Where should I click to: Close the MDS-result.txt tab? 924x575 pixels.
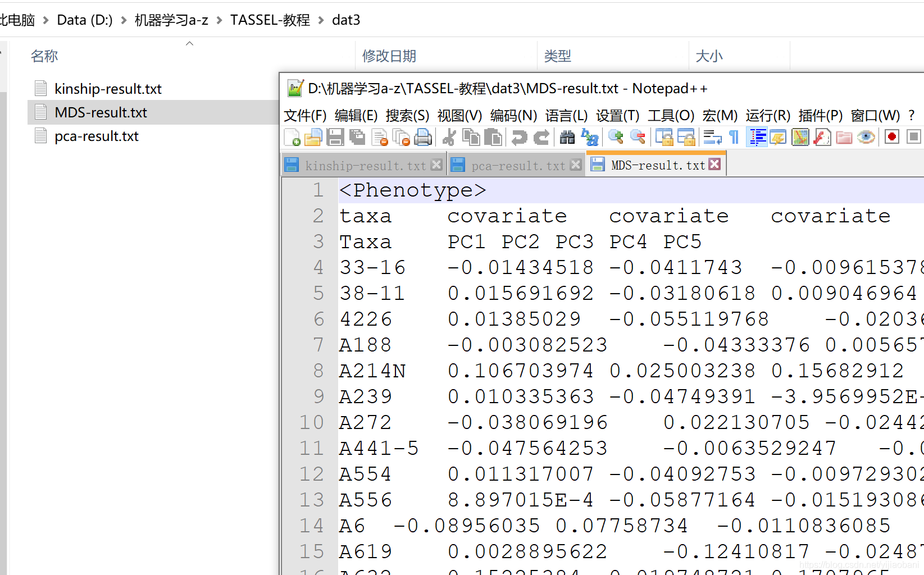714,163
